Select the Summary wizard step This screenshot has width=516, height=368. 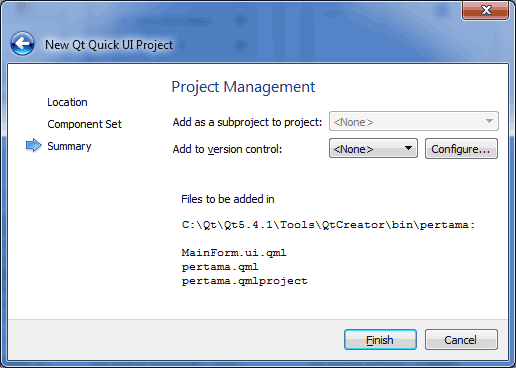tap(69, 146)
